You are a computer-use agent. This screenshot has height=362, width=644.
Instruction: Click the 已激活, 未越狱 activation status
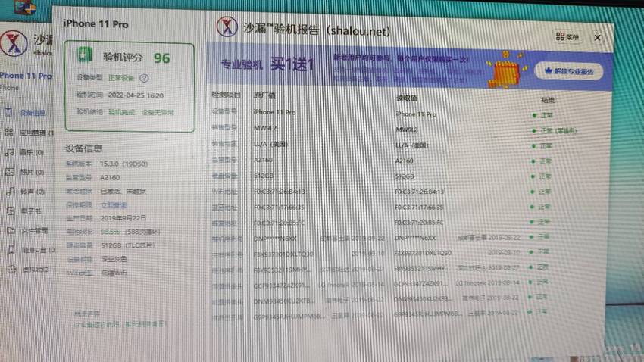(123, 192)
